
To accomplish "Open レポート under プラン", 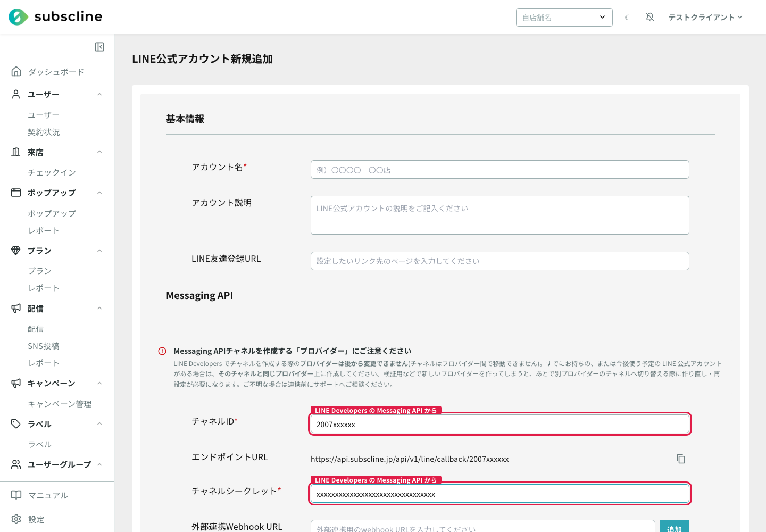I will 44,288.
